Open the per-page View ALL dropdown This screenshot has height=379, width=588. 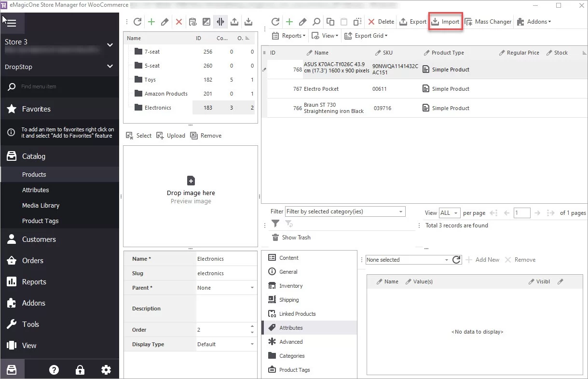pyautogui.click(x=449, y=212)
